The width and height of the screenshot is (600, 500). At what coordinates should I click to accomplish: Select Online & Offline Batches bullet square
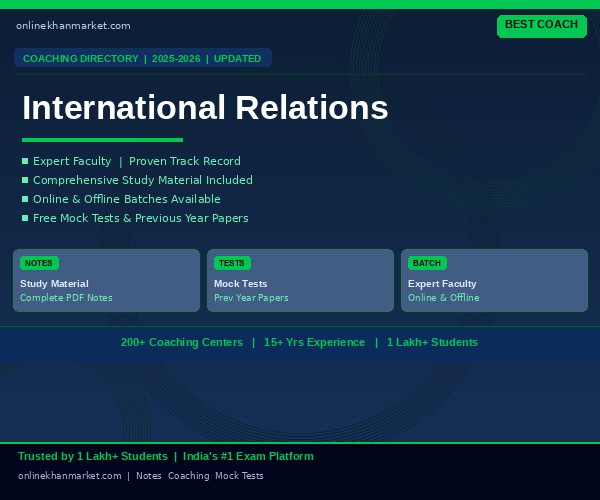tap(25, 199)
